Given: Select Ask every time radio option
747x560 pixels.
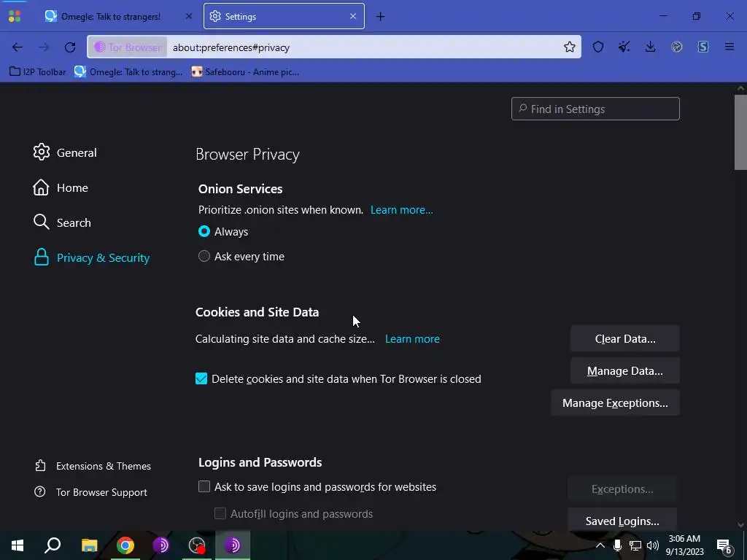Looking at the screenshot, I should tap(204, 256).
